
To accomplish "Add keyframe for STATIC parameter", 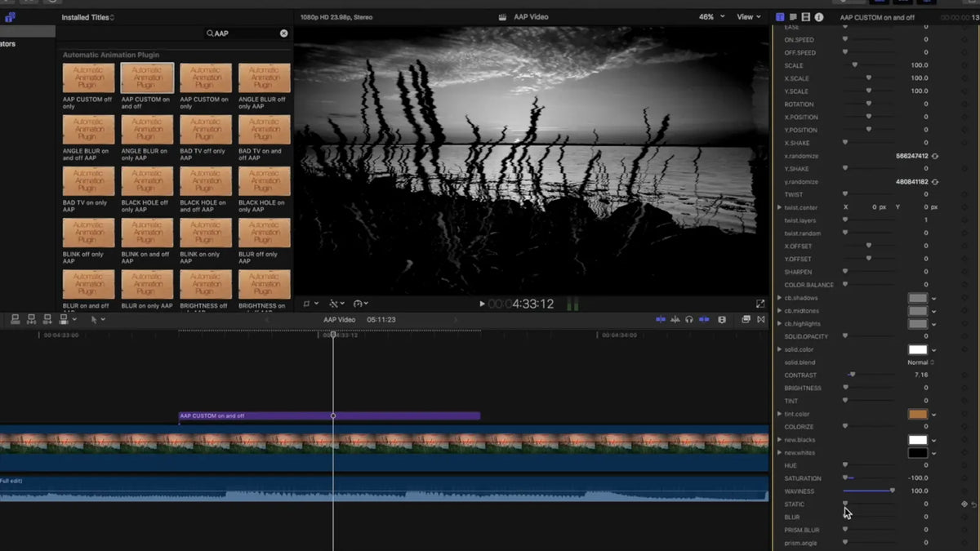I will (x=964, y=504).
